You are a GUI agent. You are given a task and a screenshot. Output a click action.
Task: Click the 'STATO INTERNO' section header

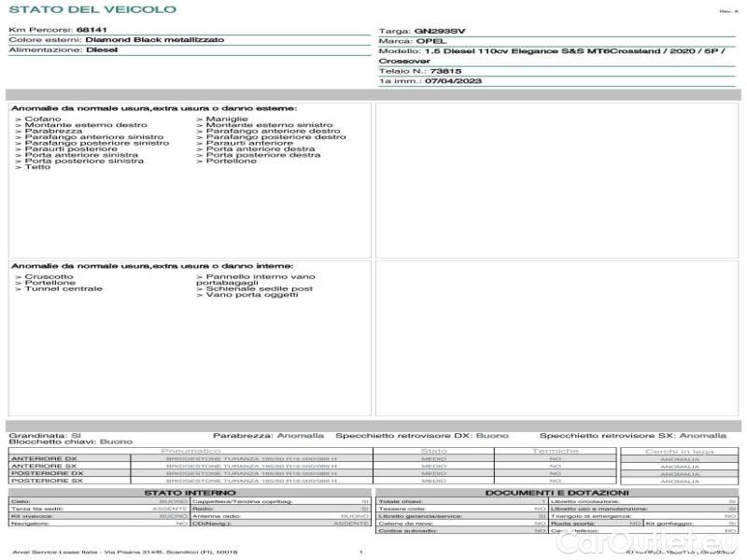pyautogui.click(x=190, y=493)
